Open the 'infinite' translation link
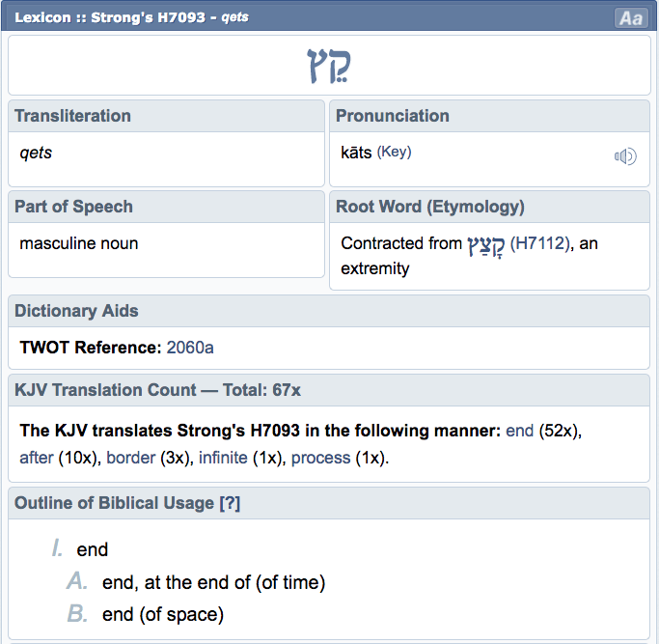Screen dimensions: 659x644 coord(224,458)
